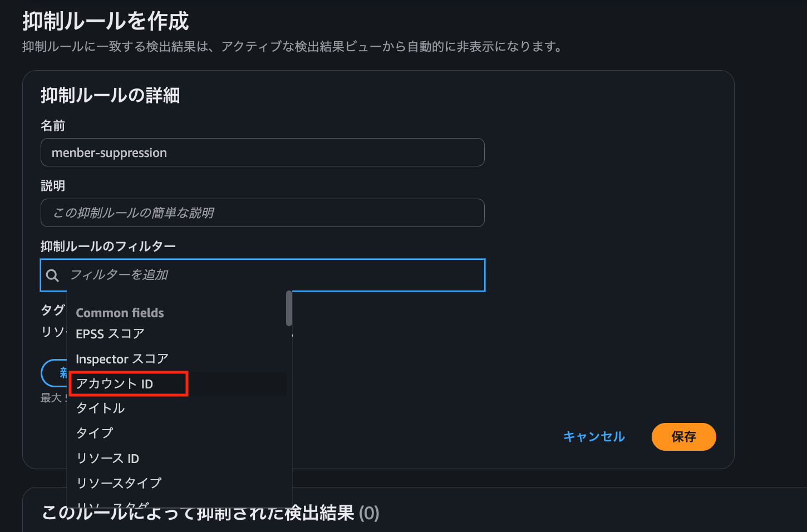Choose the "EPSS スコア" filter option

(x=109, y=333)
